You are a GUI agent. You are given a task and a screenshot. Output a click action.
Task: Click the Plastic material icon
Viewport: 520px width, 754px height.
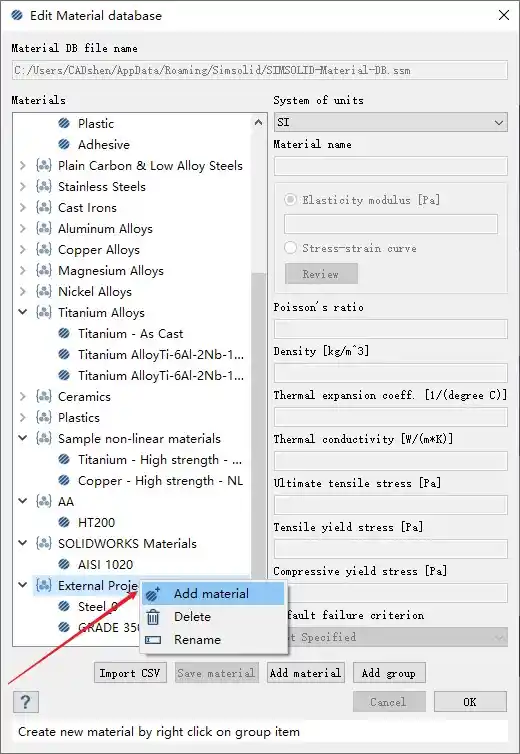[64, 124]
